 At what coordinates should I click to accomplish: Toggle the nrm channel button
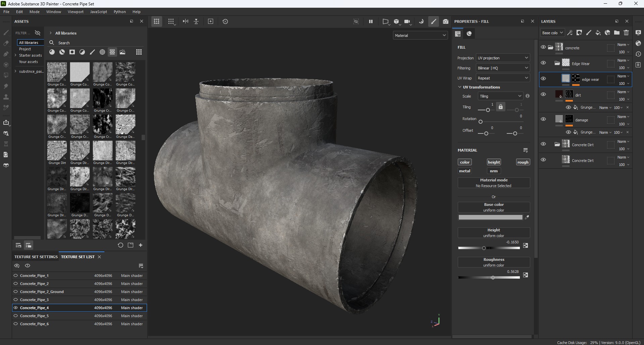(494, 171)
